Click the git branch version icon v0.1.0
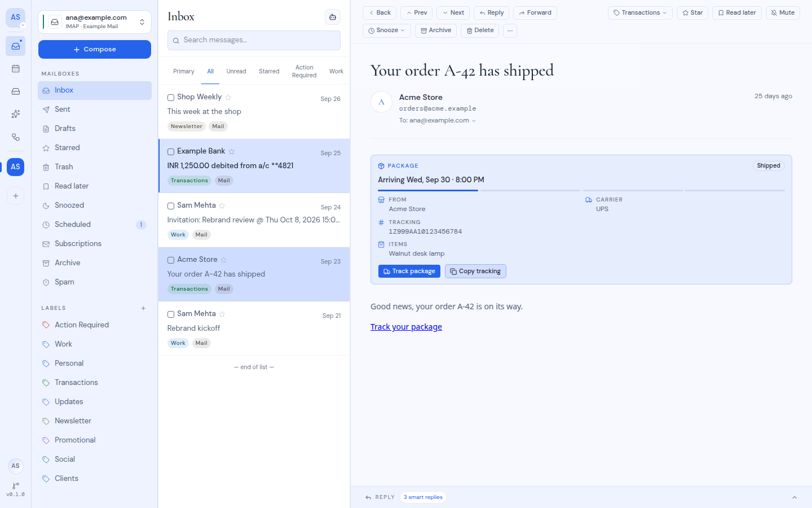Screen dimensions: 812x508 click(16, 489)
